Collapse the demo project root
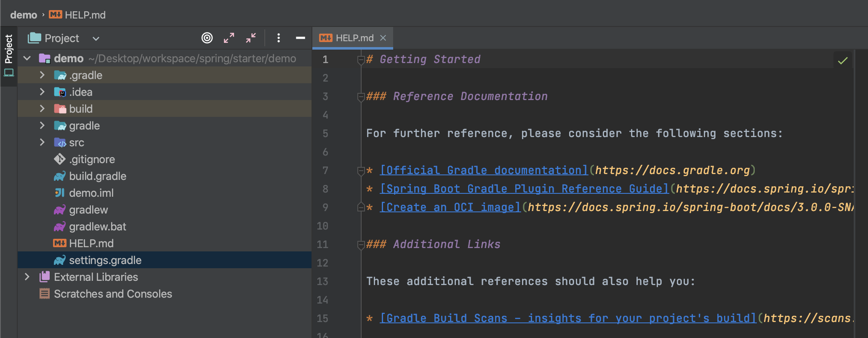The width and height of the screenshot is (868, 338). pyautogui.click(x=27, y=58)
